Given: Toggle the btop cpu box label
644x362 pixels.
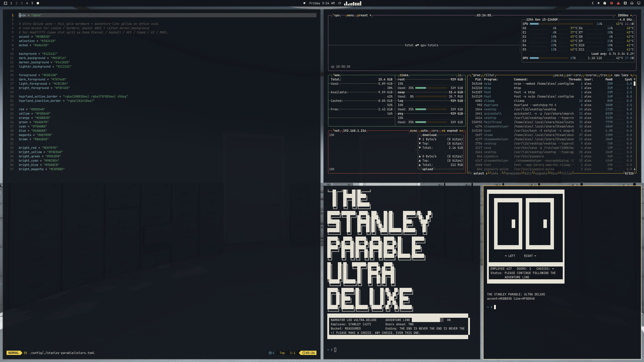Looking at the screenshot, I should click(337, 15).
